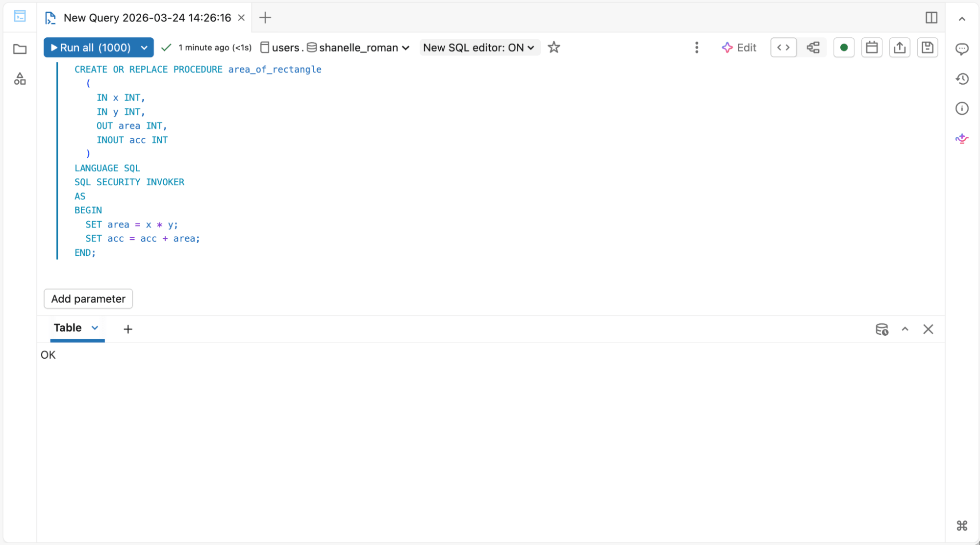Open the query graph/flow view icon

click(x=812, y=47)
